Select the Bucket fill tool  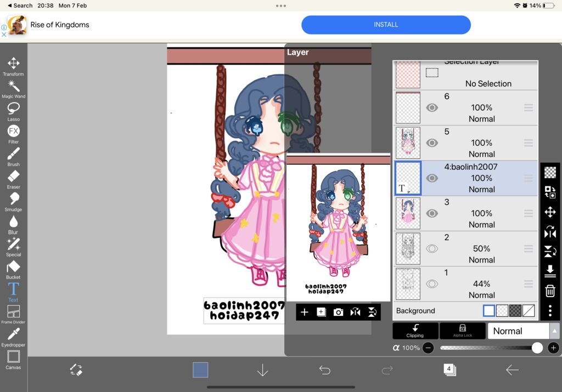[x=13, y=270]
